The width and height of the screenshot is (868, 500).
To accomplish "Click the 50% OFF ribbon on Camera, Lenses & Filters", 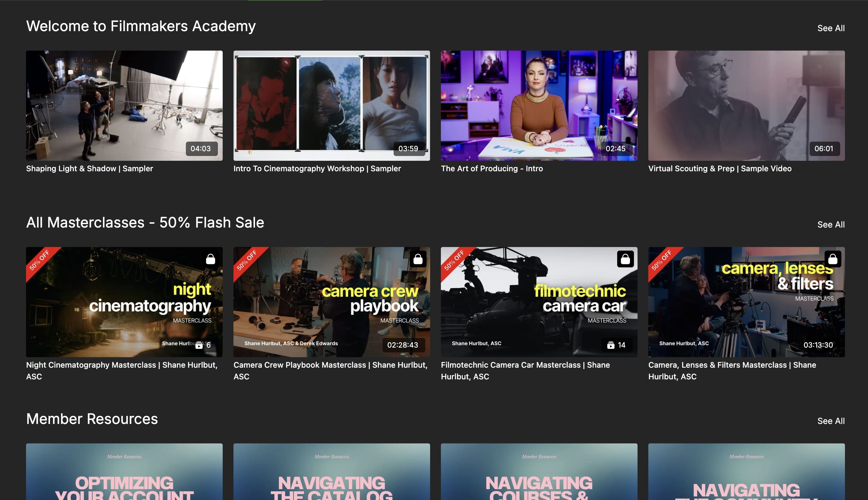I will (661, 260).
